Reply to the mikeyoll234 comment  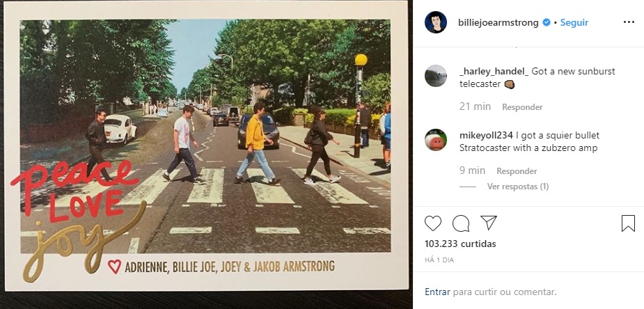[517, 171]
